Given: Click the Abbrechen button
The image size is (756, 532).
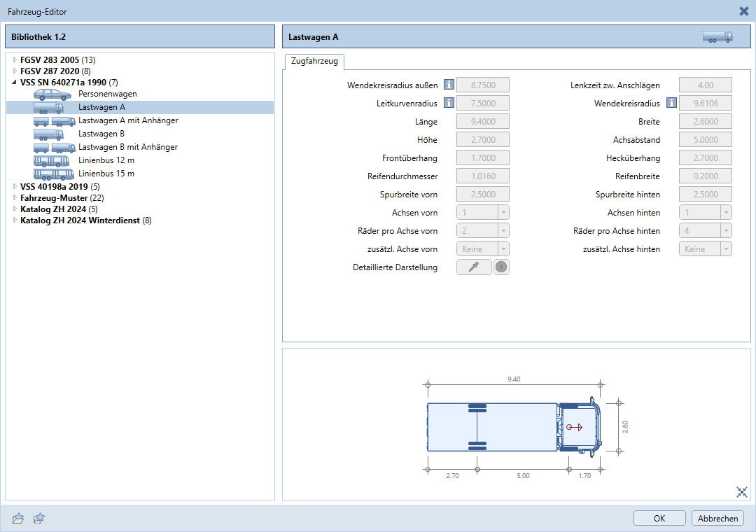Looking at the screenshot, I should point(717,519).
